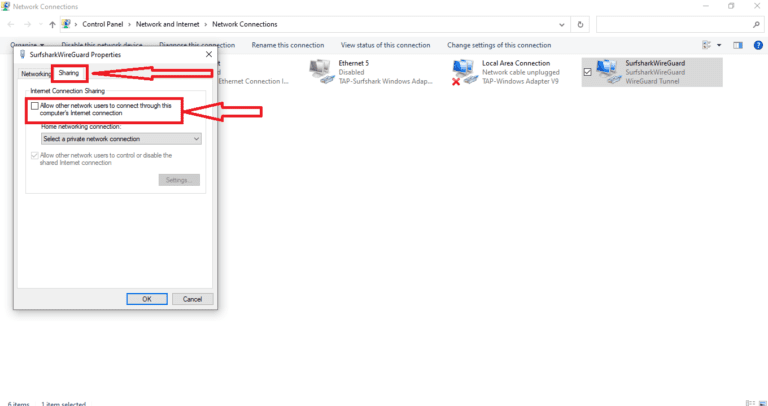Viewport: 768px width, 406px height.
Task: Select the SurfsharkWireGuard adapter icon
Action: (x=609, y=72)
